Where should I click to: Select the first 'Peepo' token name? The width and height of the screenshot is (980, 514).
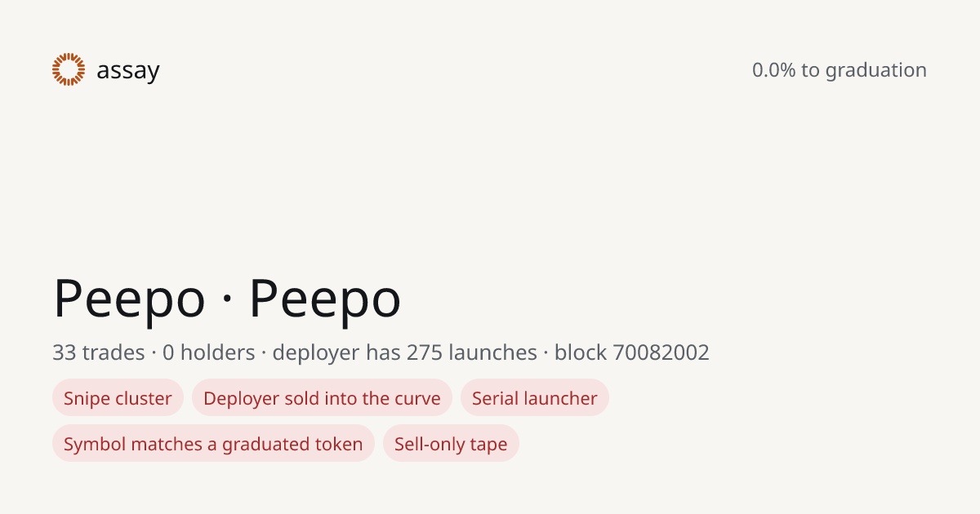click(x=129, y=299)
